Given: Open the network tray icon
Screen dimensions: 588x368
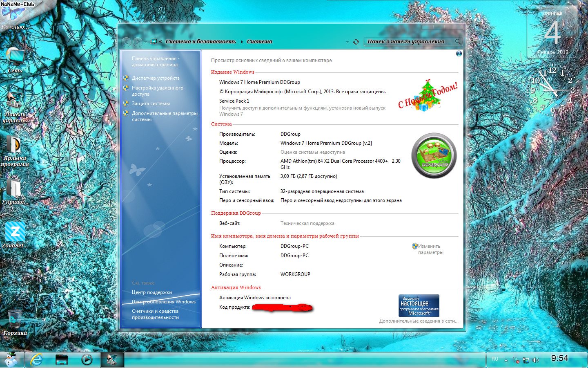Looking at the screenshot, I should click(x=526, y=360).
